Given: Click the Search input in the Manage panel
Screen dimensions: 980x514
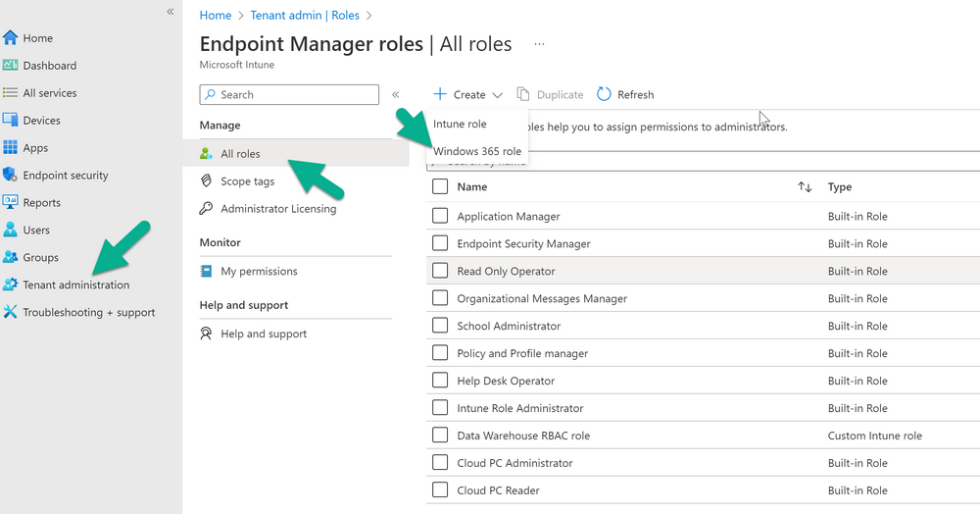Looking at the screenshot, I should coord(289,94).
